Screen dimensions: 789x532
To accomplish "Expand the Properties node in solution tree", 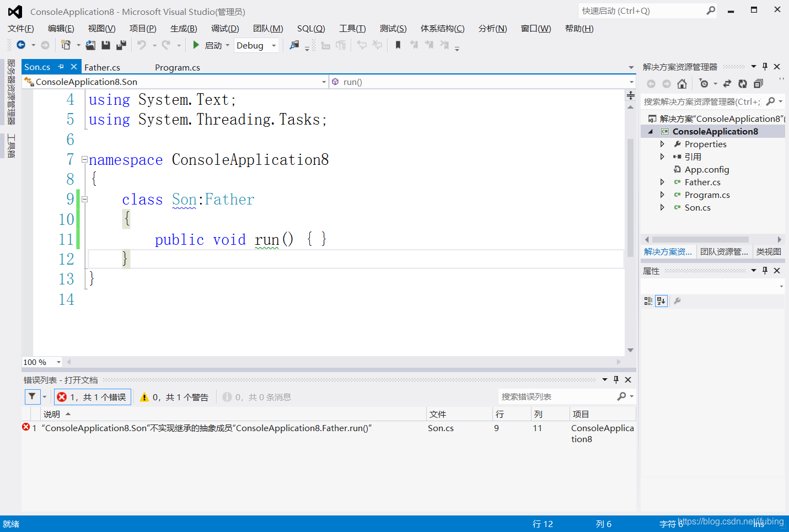I will click(662, 144).
